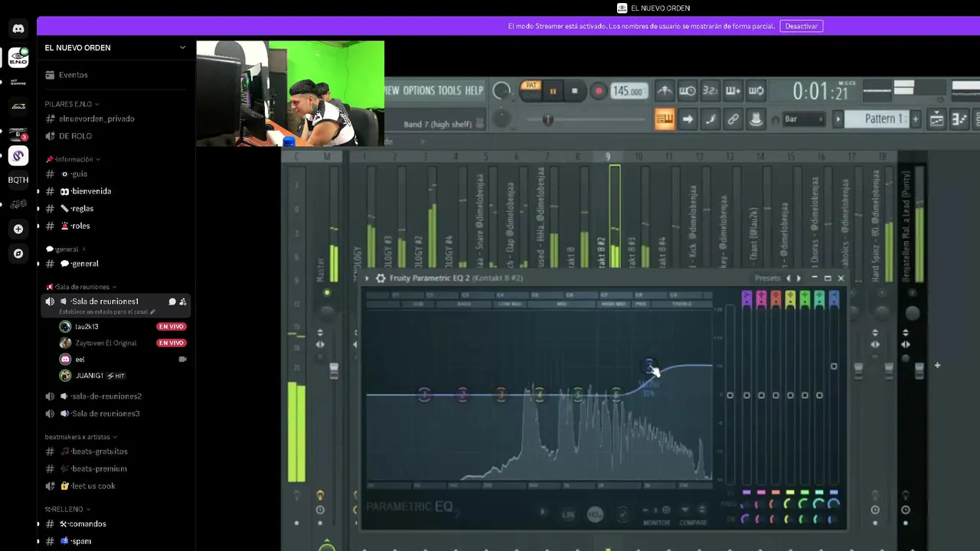Image resolution: width=980 pixels, height=551 pixels.
Task: Click Establece un estado para el canal
Action: coord(107,312)
